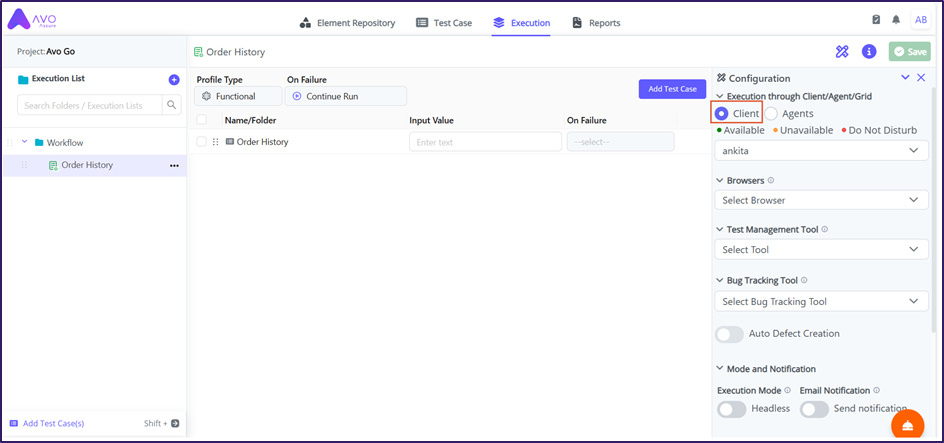This screenshot has width=944, height=443.
Task: Click the clipboard icon in top bar
Action: (x=876, y=21)
